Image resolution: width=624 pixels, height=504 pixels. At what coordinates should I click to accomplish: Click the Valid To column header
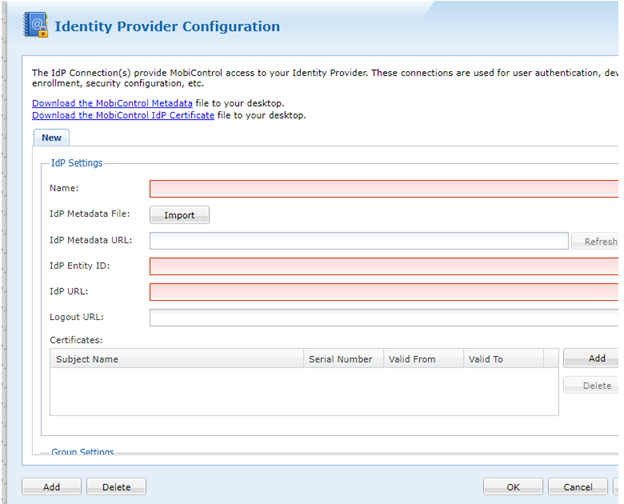(x=502, y=359)
